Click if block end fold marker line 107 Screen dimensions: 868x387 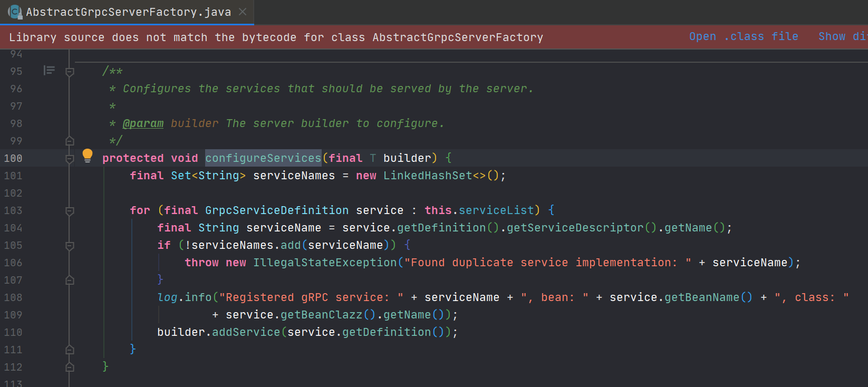pyautogui.click(x=70, y=280)
